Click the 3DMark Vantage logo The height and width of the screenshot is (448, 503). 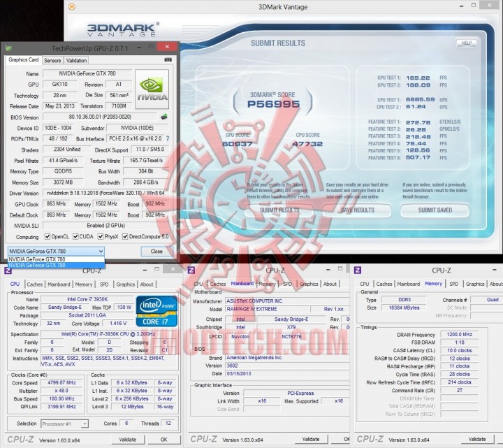(x=123, y=29)
